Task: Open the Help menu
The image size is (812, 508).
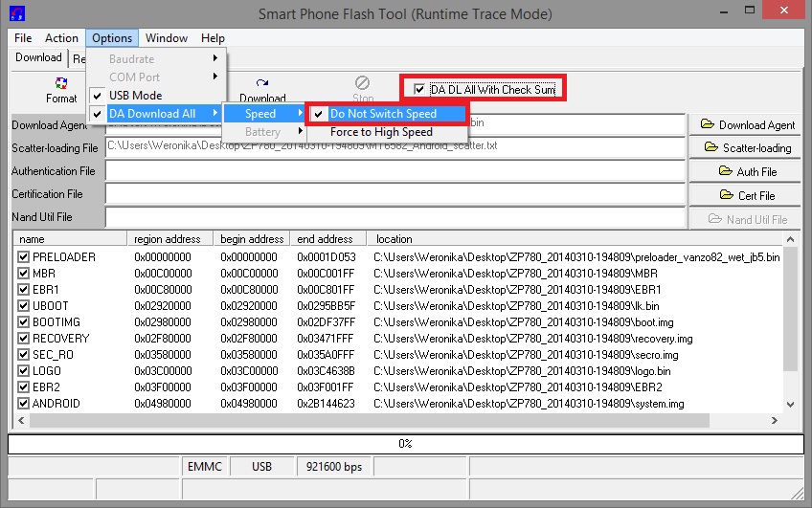Action: (x=213, y=38)
